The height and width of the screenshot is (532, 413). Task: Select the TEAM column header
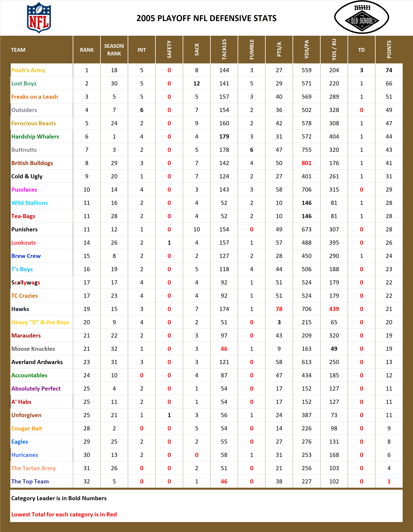(18, 50)
